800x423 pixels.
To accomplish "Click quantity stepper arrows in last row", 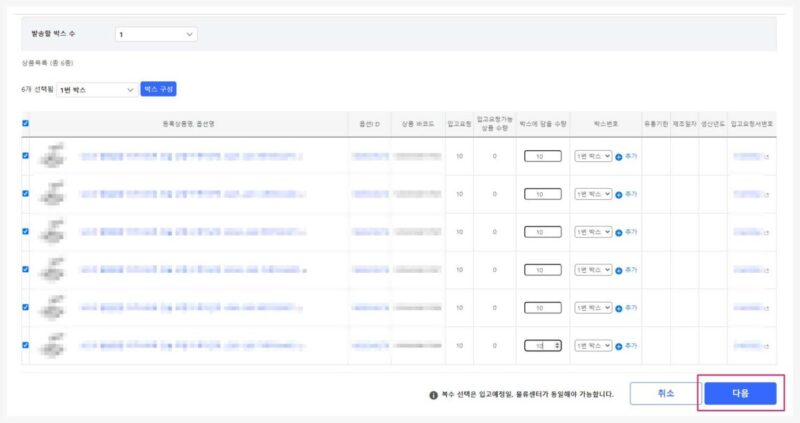I will click(x=557, y=346).
